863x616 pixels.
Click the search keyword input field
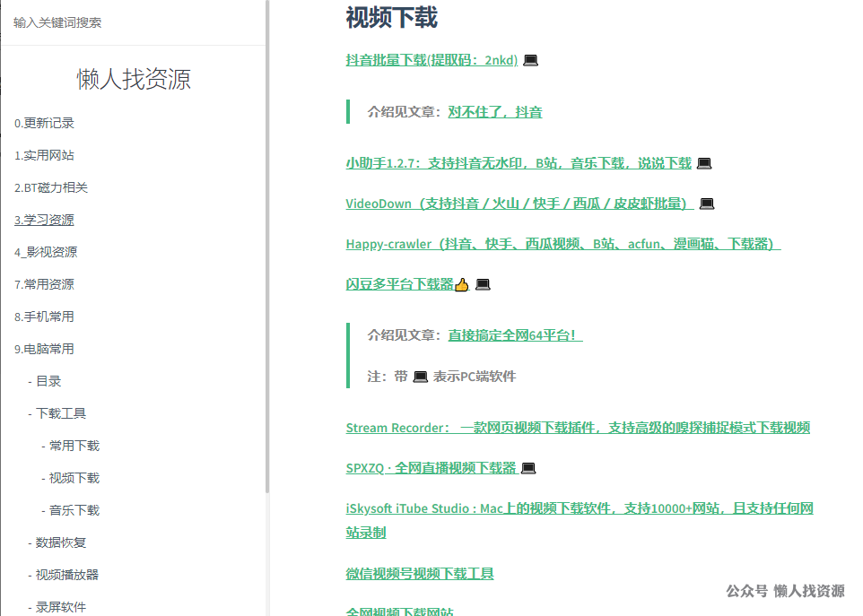pos(132,22)
